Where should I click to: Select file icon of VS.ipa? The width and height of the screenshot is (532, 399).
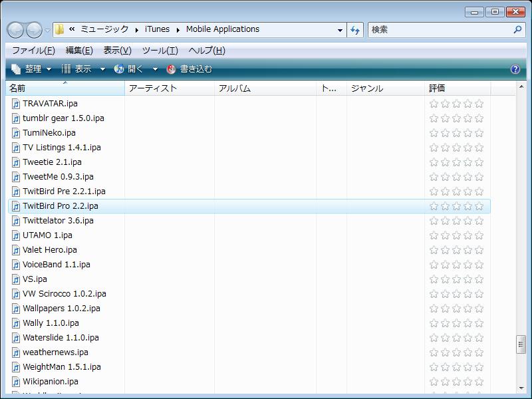(x=16, y=279)
